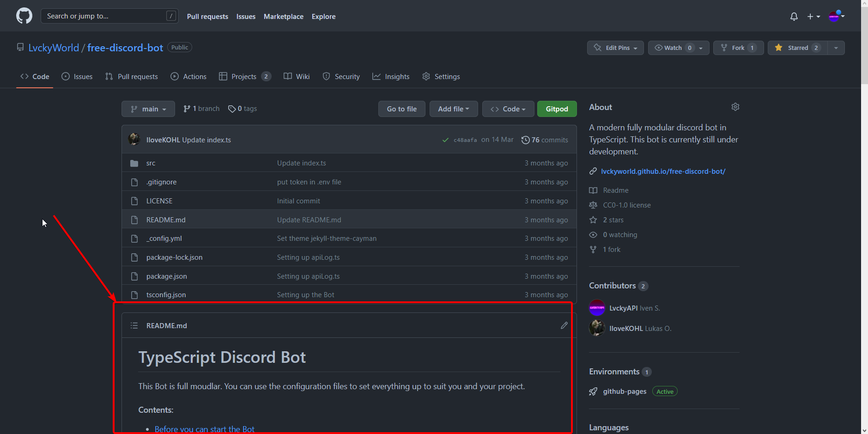Toggle Watch on this repository
The height and width of the screenshot is (434, 868).
[x=674, y=48]
